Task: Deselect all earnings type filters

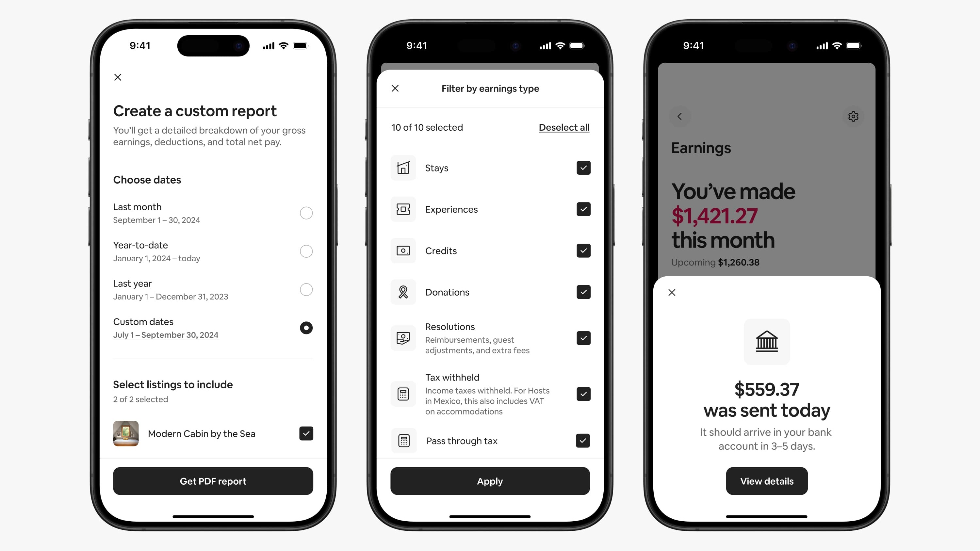Action: pyautogui.click(x=563, y=127)
